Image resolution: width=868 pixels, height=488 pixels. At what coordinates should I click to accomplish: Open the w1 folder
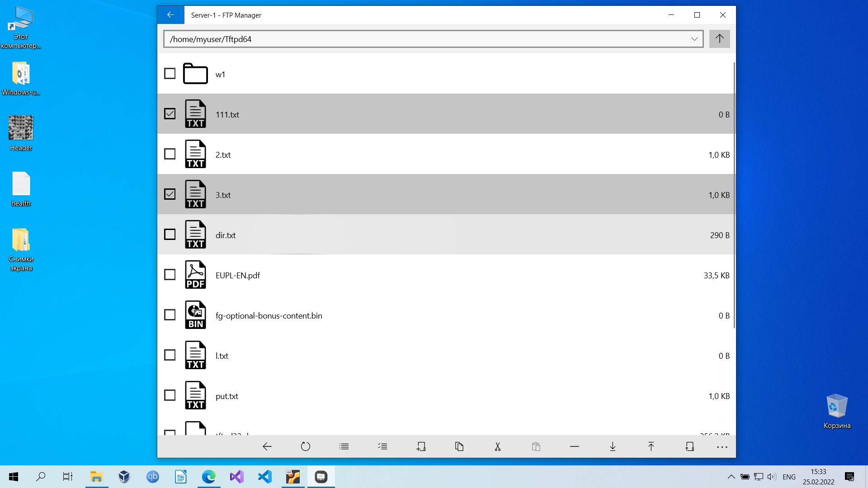coord(221,74)
